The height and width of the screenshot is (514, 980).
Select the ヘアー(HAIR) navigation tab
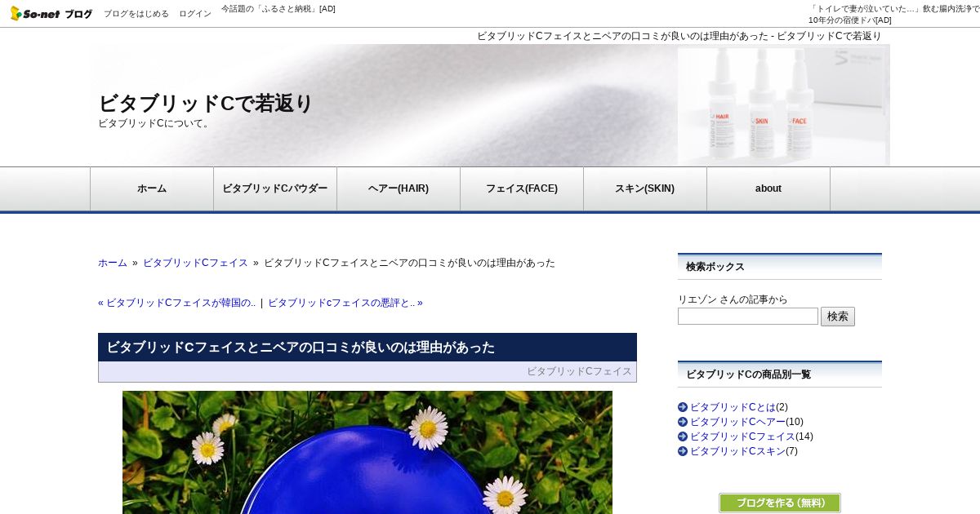[399, 188]
